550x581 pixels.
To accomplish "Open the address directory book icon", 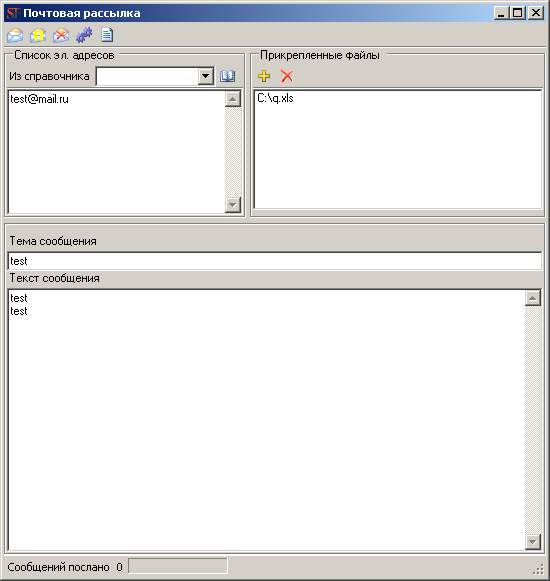I will tap(227, 76).
